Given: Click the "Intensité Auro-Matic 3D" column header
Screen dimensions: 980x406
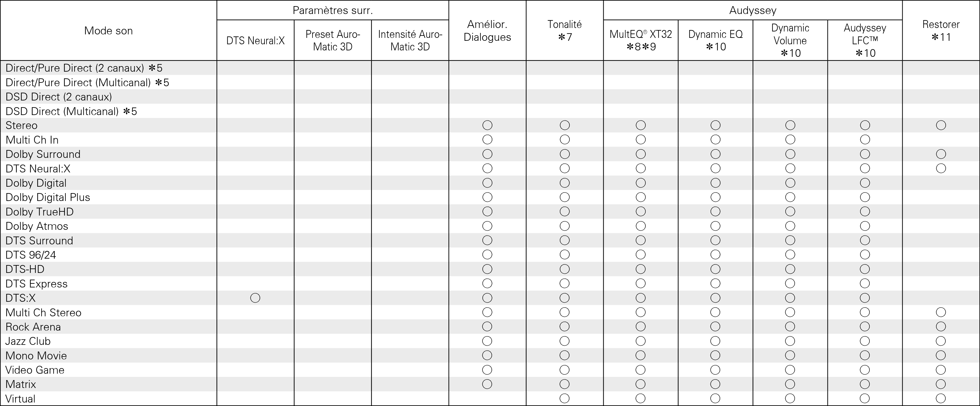Looking at the screenshot, I should coord(410,40).
